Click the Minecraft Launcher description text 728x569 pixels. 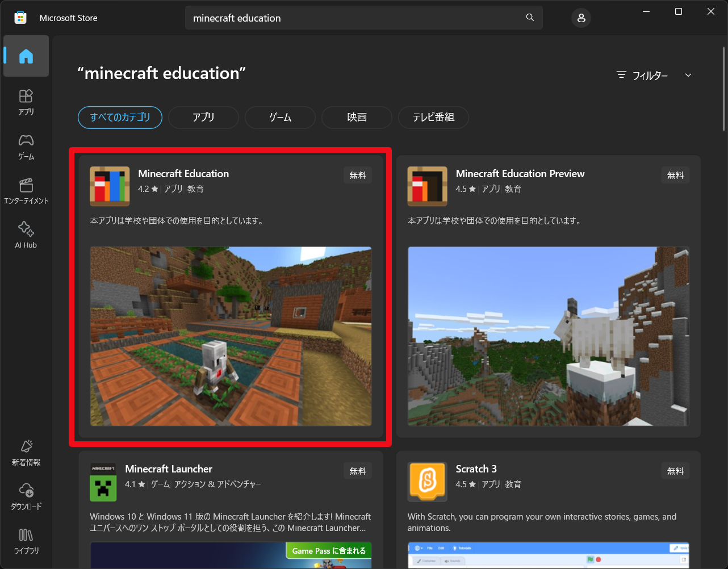(x=230, y=522)
